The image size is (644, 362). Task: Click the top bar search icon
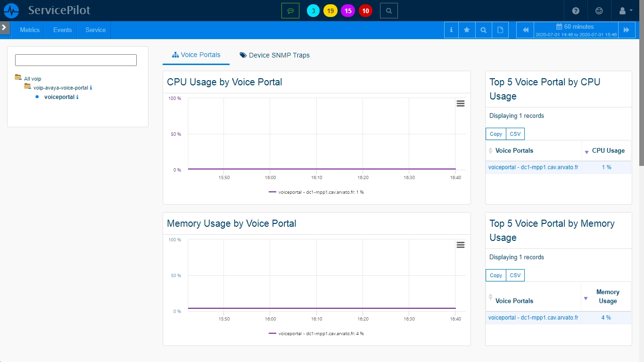coord(389,10)
